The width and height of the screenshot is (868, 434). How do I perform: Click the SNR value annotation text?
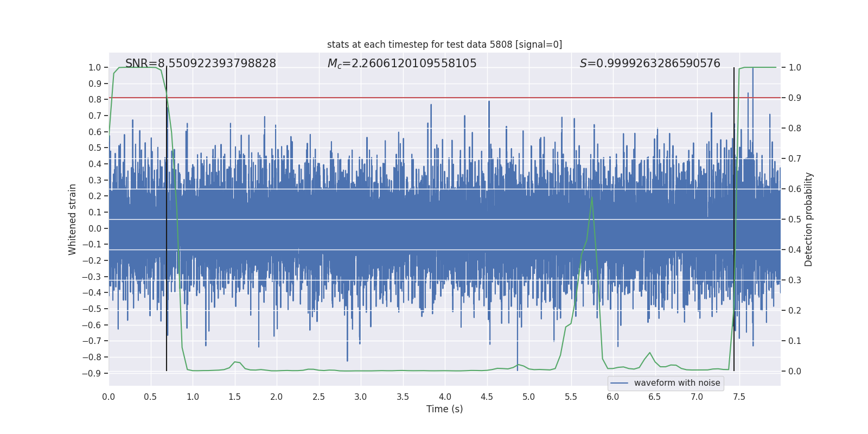200,63
